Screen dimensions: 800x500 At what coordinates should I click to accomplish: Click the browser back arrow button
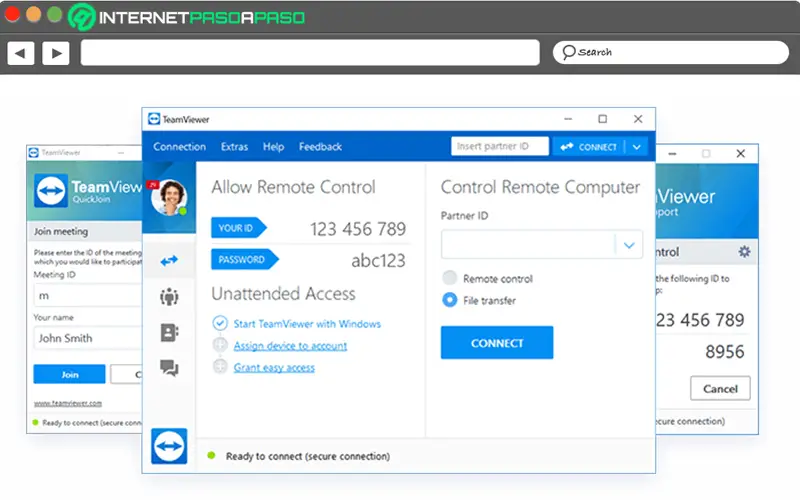(20, 53)
